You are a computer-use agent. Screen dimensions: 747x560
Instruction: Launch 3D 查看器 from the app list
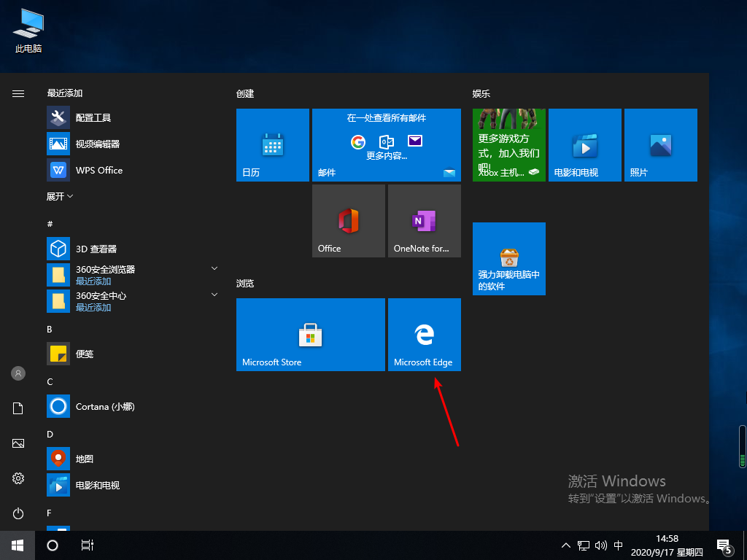95,248
